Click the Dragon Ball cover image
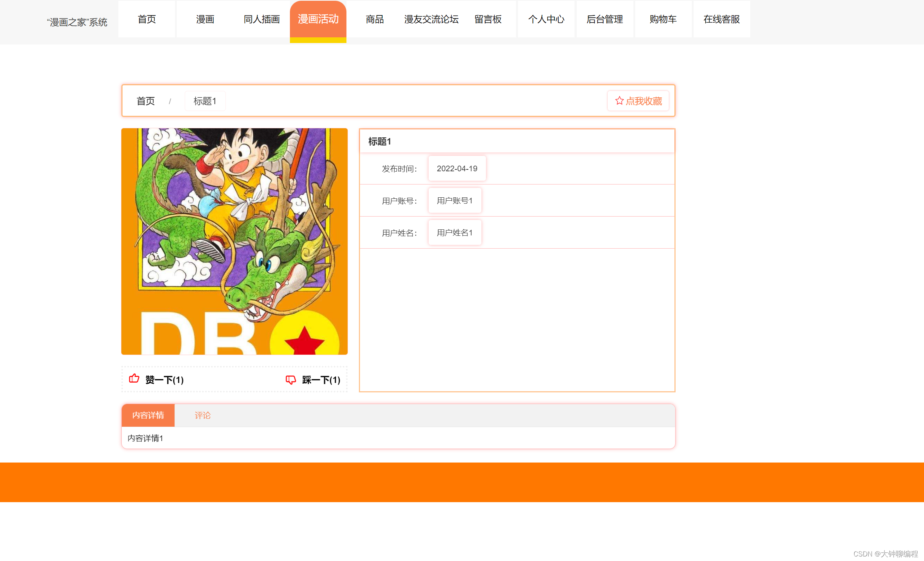 click(234, 241)
